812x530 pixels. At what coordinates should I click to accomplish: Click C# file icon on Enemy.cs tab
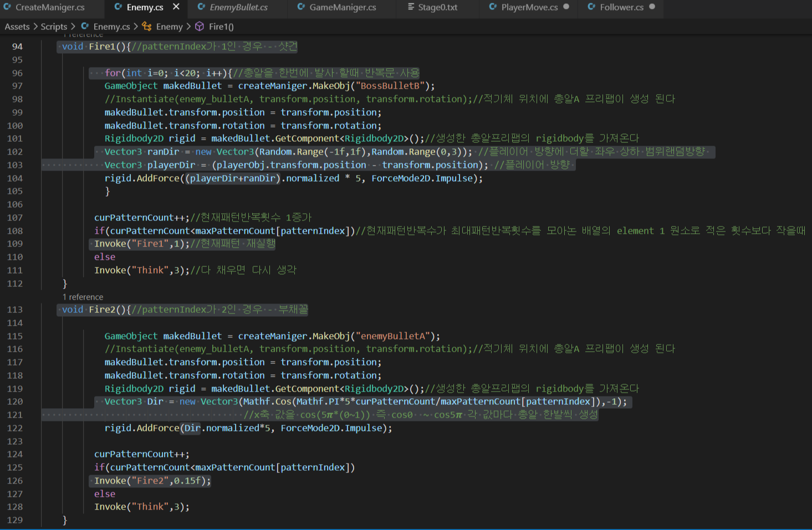(x=118, y=7)
